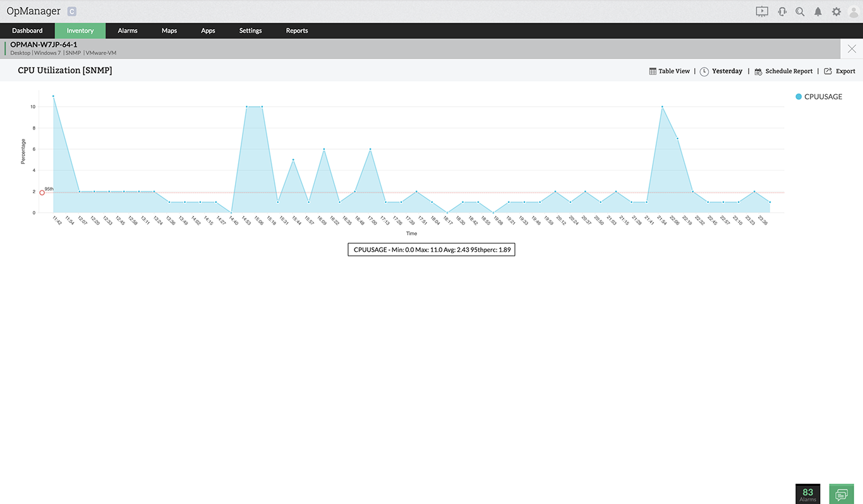Click the 95th label on the chart
863x504 pixels.
(49, 188)
